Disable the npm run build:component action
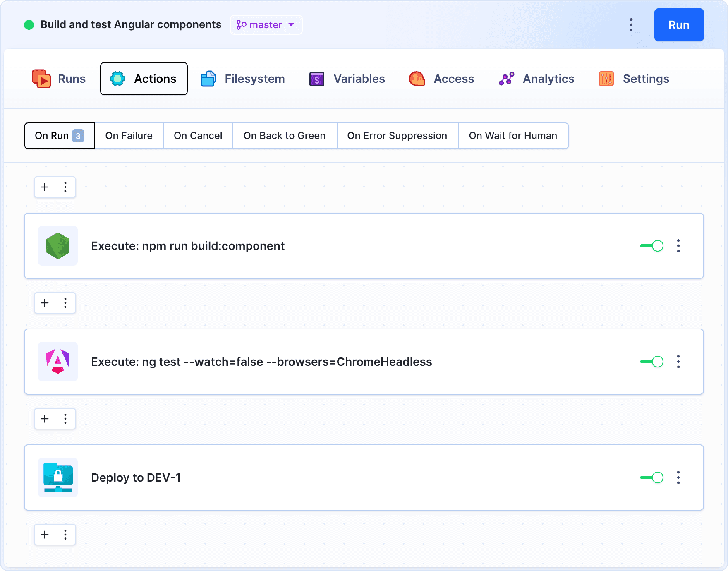 pos(651,246)
